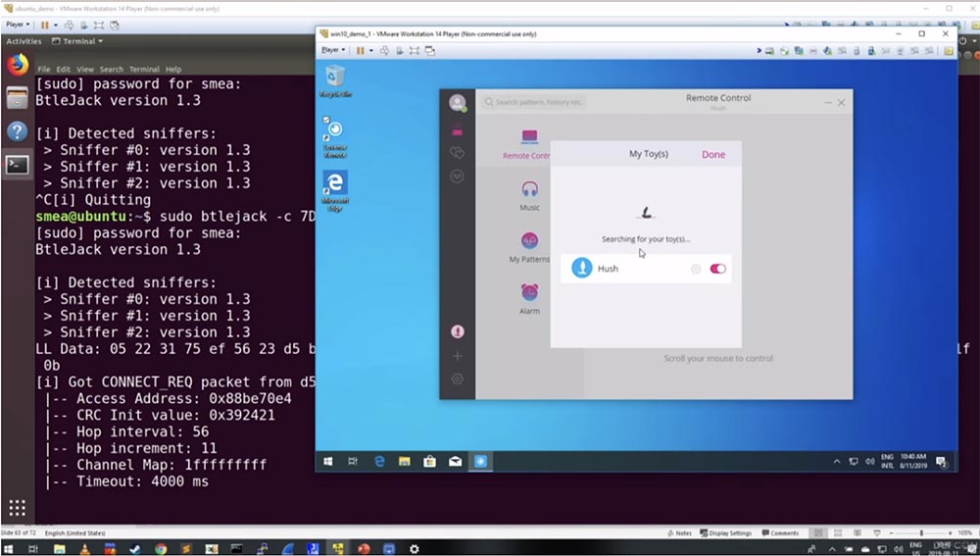Launch Firefox from Ubuntu dock
Screen dimensions: 980x556
click(x=18, y=65)
